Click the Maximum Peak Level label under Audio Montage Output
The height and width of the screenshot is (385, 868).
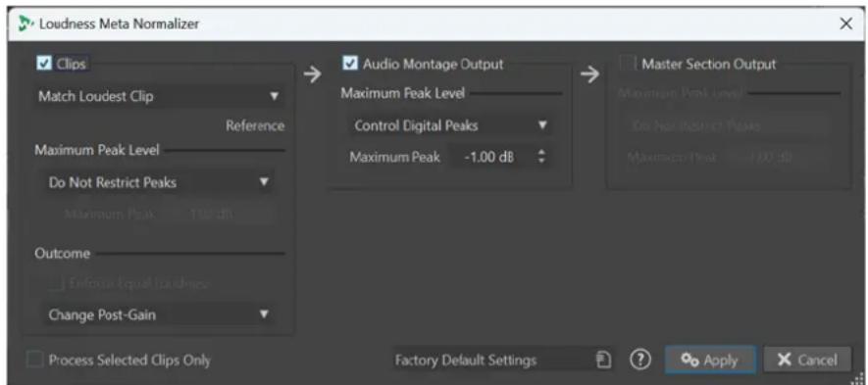point(402,93)
